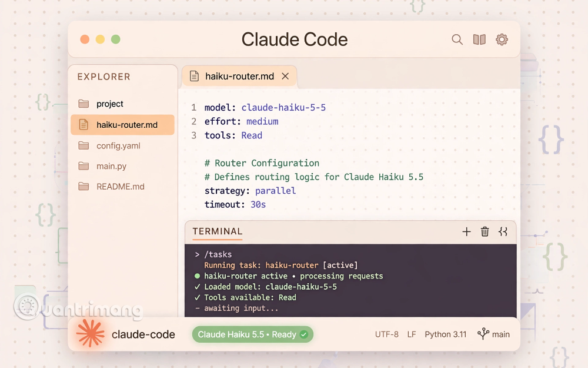Click the folder icon next to project

83,104
